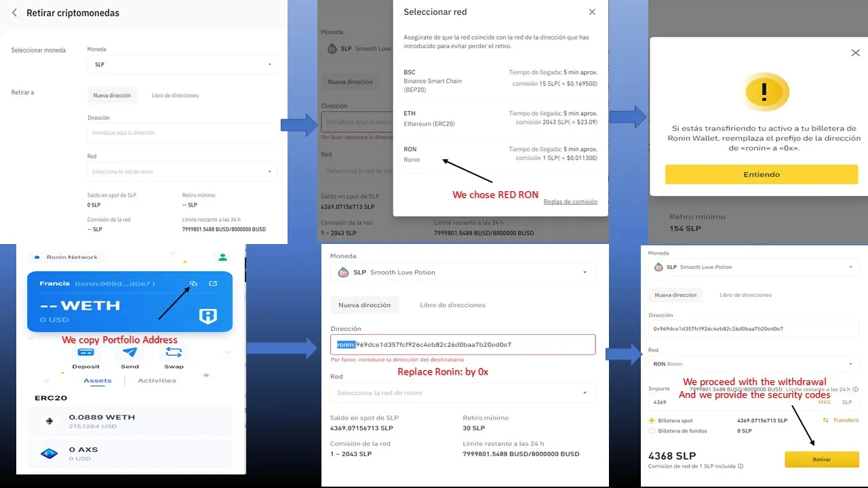This screenshot has width=868, height=488.
Task: Close the Seleccionar red dialog
Action: [x=592, y=12]
